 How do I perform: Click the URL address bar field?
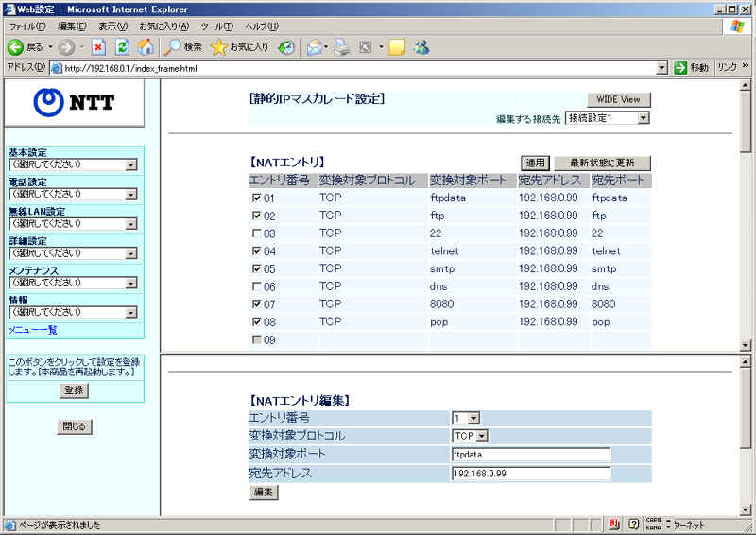click(x=359, y=68)
